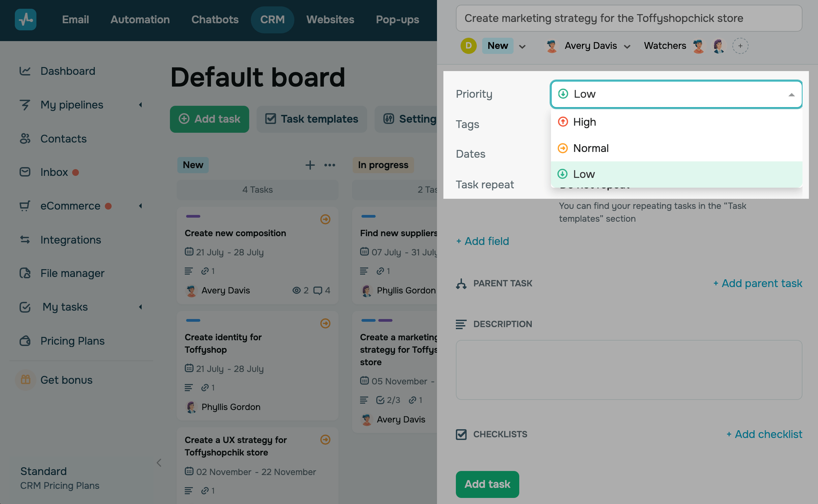Click the File manager icon

tap(25, 273)
